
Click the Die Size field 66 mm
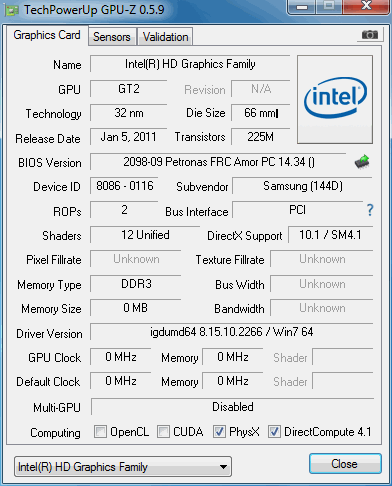[261, 113]
